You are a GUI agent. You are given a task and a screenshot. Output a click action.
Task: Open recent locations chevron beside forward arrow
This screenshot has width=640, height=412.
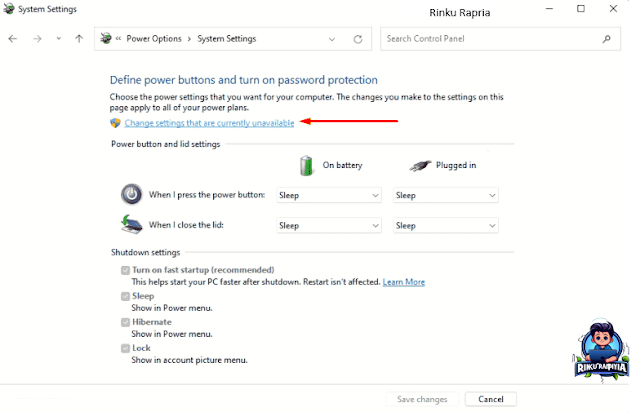point(59,39)
